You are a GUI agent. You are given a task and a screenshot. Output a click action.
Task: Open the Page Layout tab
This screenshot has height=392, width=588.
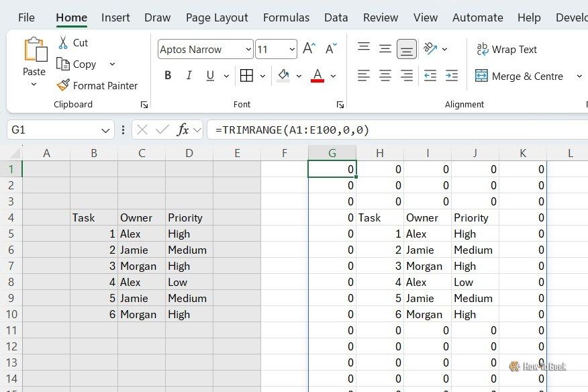pos(217,17)
